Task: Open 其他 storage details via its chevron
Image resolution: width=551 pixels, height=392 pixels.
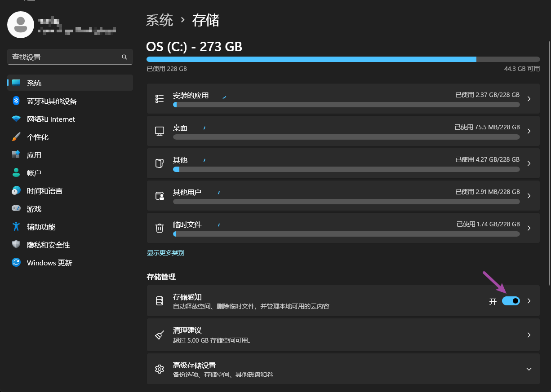Action: coord(529,163)
